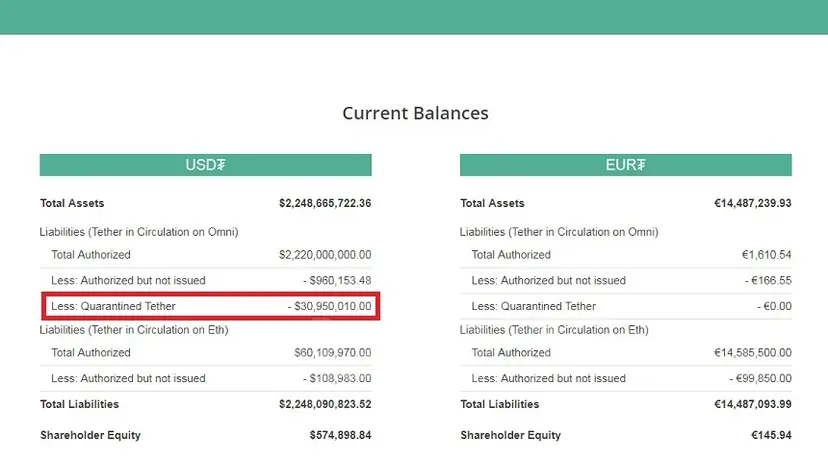This screenshot has height=461, width=828.
Task: Click EUR Eth not issued value -€99,850.00
Action: click(x=760, y=379)
